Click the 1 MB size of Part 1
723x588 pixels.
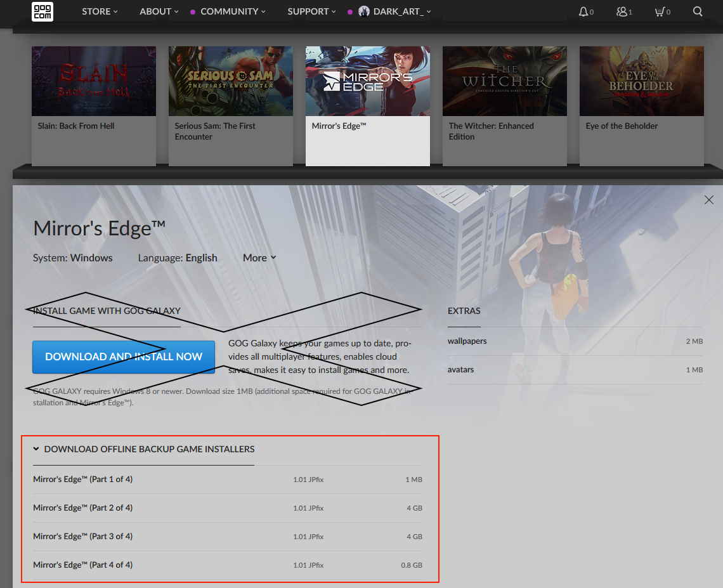[x=414, y=480]
